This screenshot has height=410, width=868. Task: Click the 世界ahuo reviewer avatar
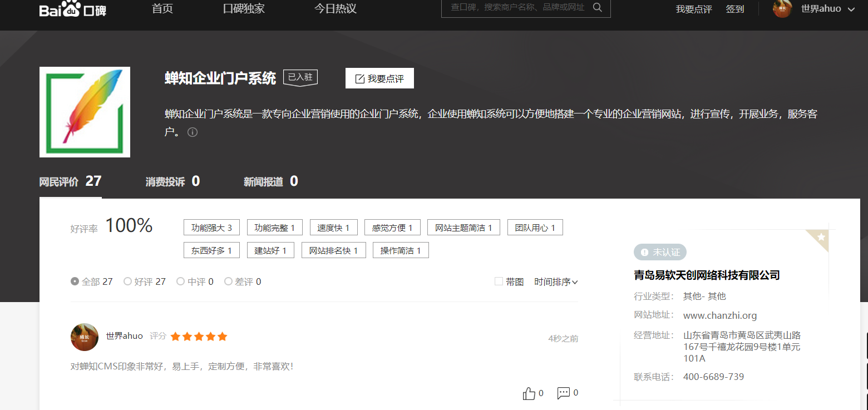(85, 337)
